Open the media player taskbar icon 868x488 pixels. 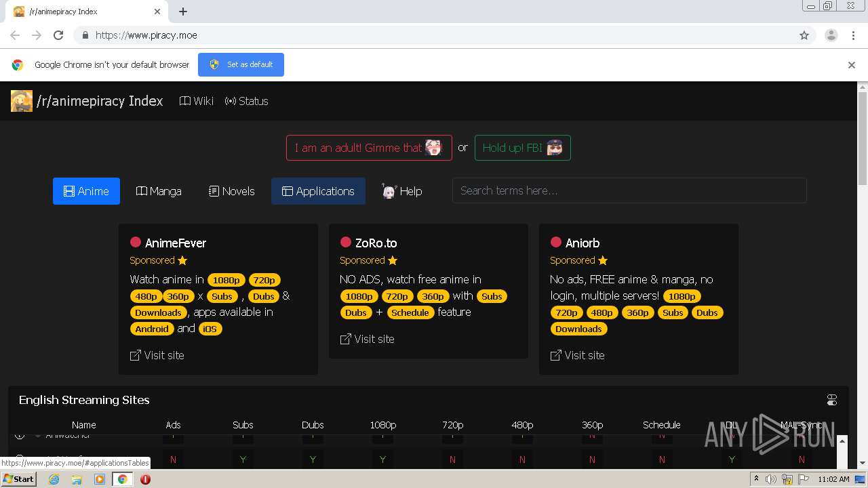pos(100,479)
